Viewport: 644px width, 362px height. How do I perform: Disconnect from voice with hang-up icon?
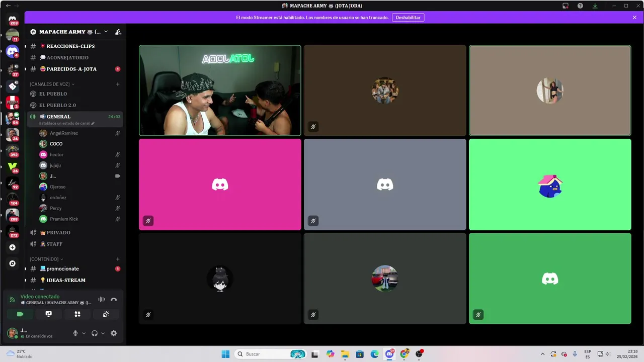pyautogui.click(x=114, y=300)
